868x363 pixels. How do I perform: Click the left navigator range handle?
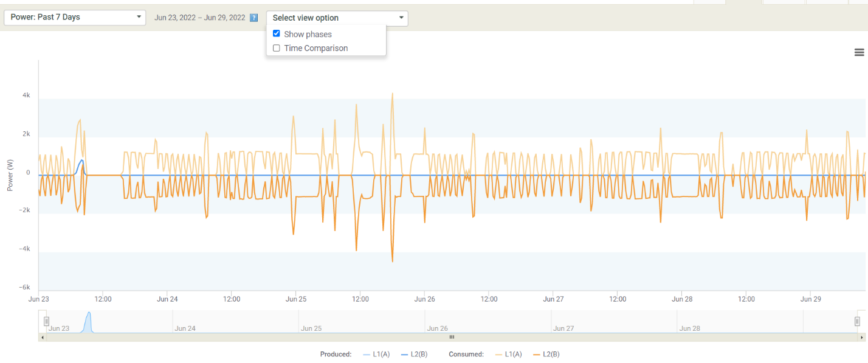pyautogui.click(x=46, y=321)
